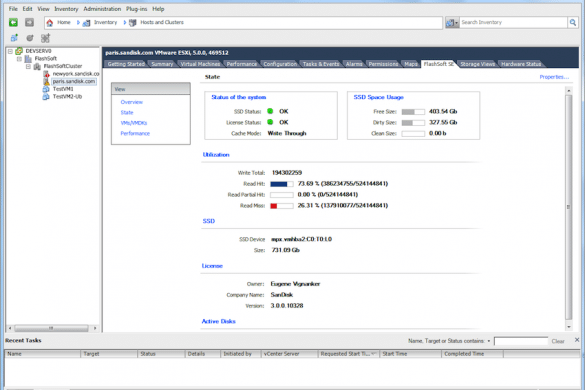Switch to the Maps tab
The image size is (585, 390).
pyautogui.click(x=411, y=64)
